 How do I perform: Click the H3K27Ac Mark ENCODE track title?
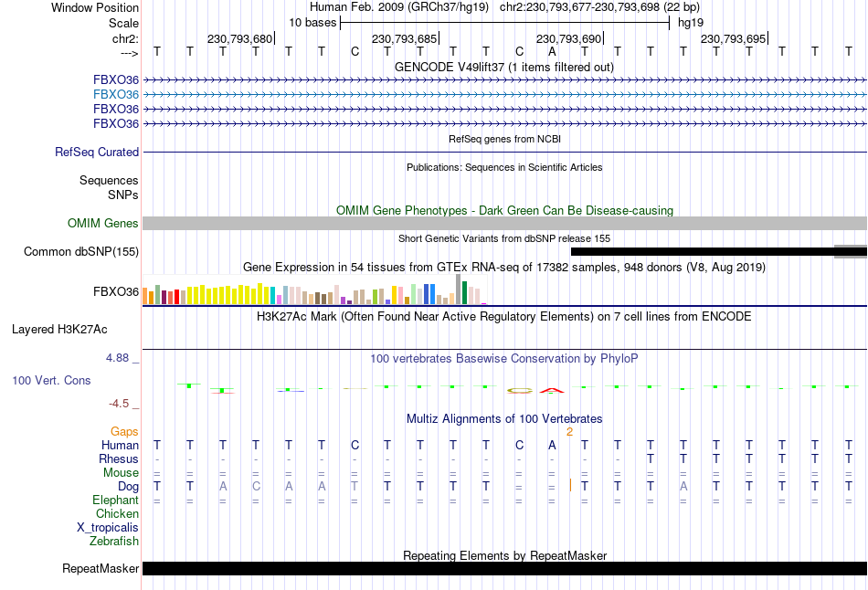pyautogui.click(x=504, y=317)
